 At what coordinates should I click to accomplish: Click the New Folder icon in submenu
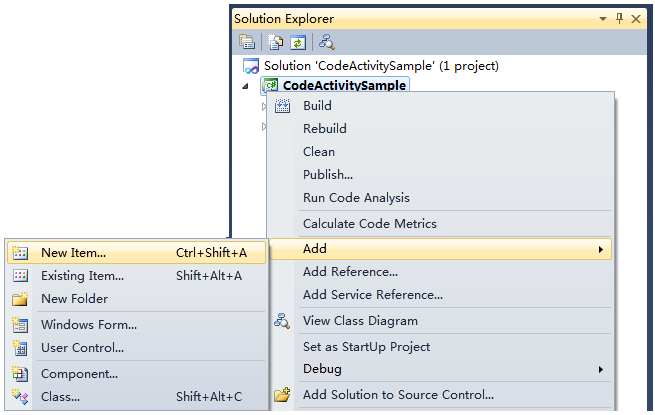pos(20,299)
